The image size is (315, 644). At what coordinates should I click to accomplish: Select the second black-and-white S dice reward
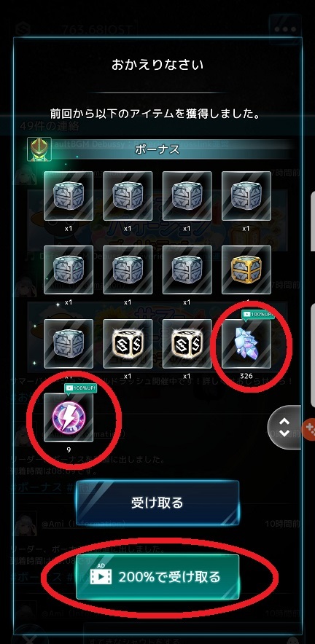(187, 344)
